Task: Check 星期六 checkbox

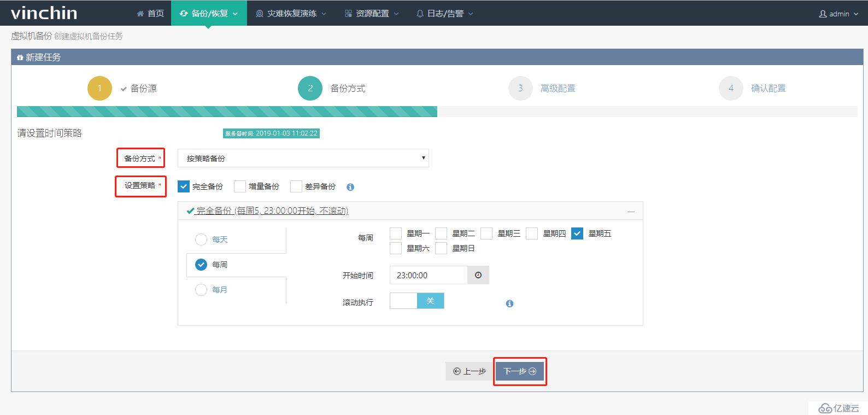Action: click(x=396, y=248)
